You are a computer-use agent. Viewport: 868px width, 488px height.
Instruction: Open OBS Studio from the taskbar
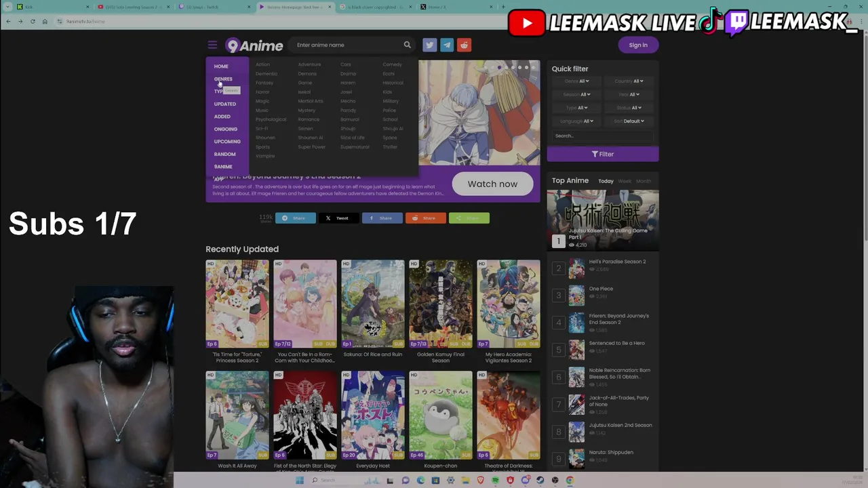point(555,481)
